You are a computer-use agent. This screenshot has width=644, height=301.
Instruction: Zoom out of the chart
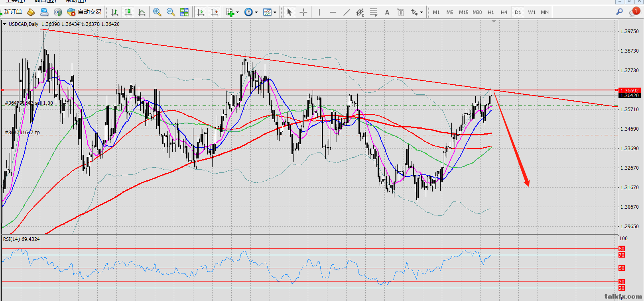point(171,12)
